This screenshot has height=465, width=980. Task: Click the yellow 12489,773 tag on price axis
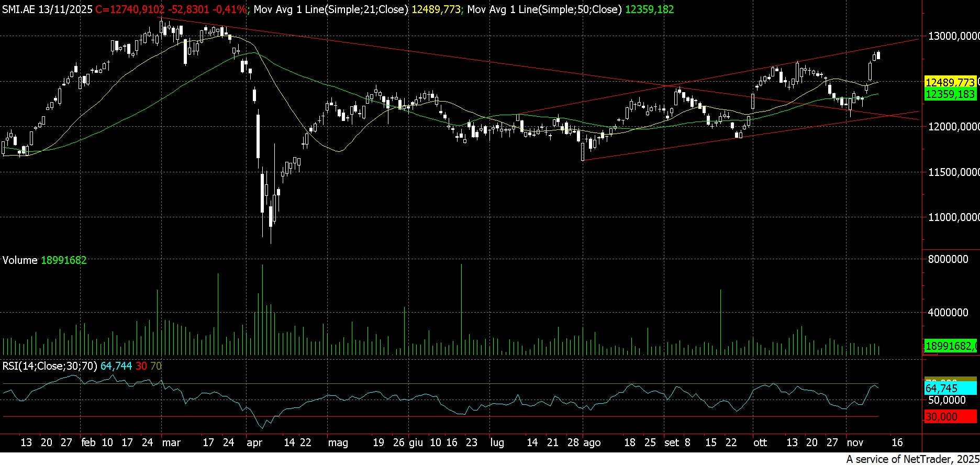950,83
